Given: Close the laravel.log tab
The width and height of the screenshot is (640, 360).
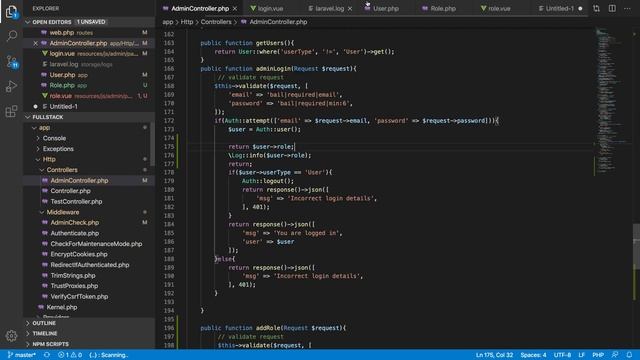Looking at the screenshot, I should (x=350, y=9).
